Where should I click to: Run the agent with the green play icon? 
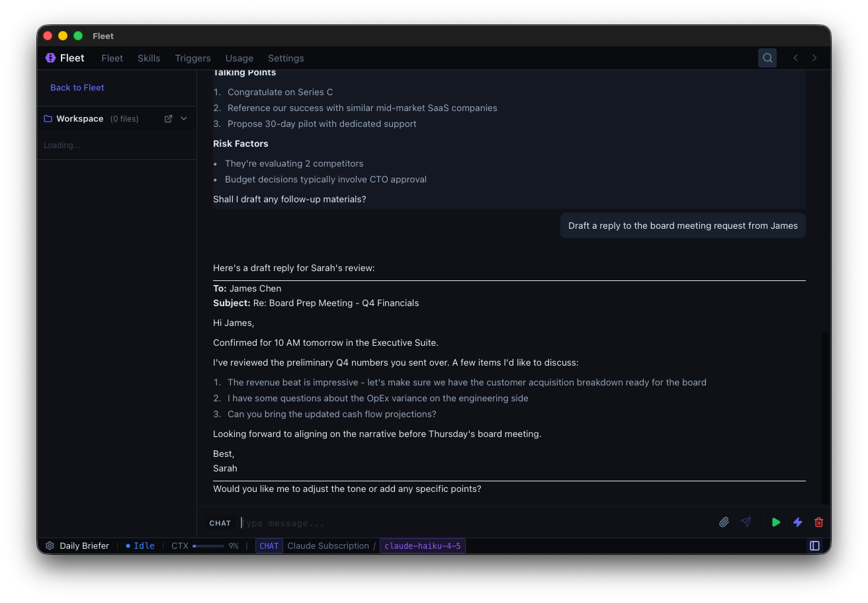coord(775,522)
